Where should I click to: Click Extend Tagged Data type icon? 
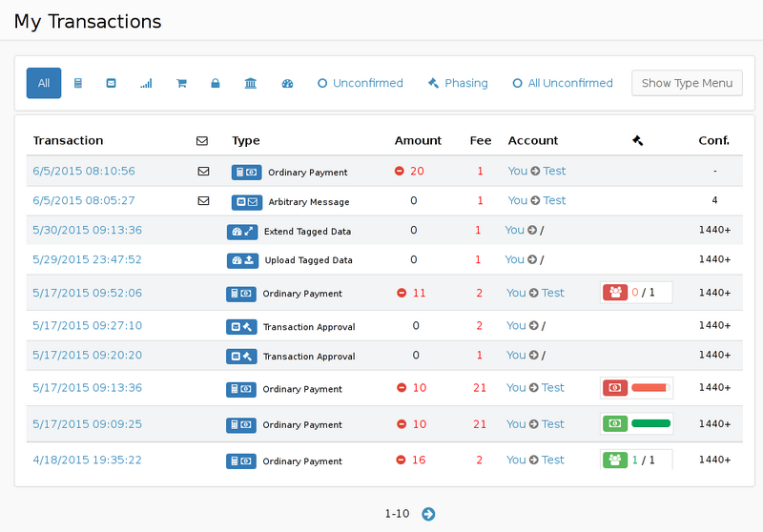click(242, 232)
